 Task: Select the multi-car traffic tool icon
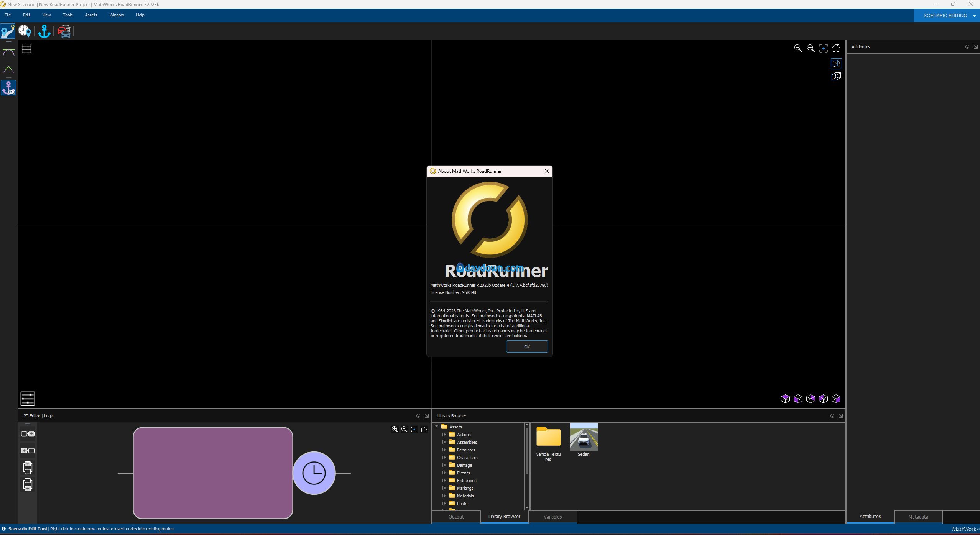pyautogui.click(x=64, y=31)
